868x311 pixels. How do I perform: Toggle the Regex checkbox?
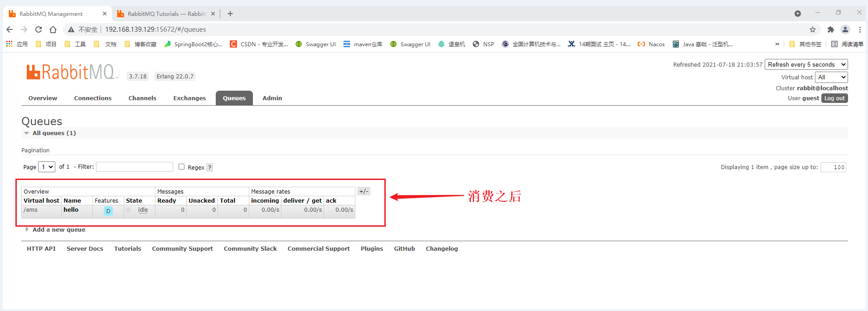click(x=181, y=167)
